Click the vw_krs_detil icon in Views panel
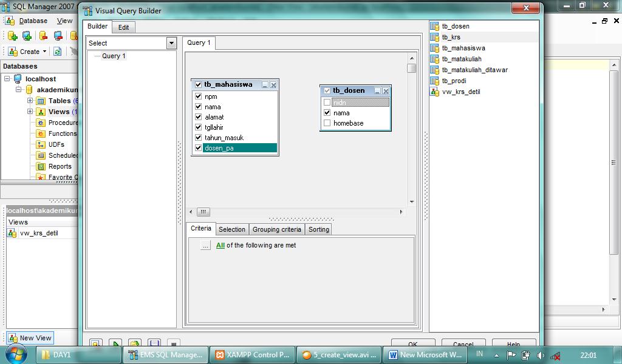 pos(12,233)
